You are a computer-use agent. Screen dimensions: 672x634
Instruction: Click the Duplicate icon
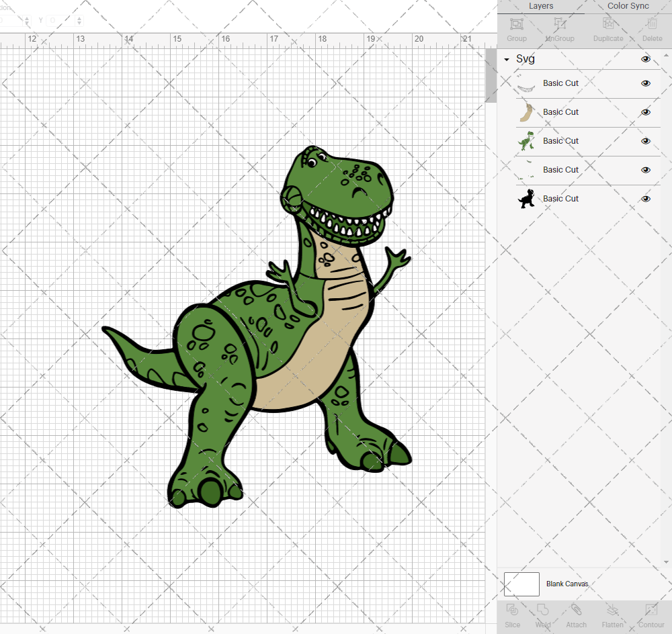coord(608,24)
